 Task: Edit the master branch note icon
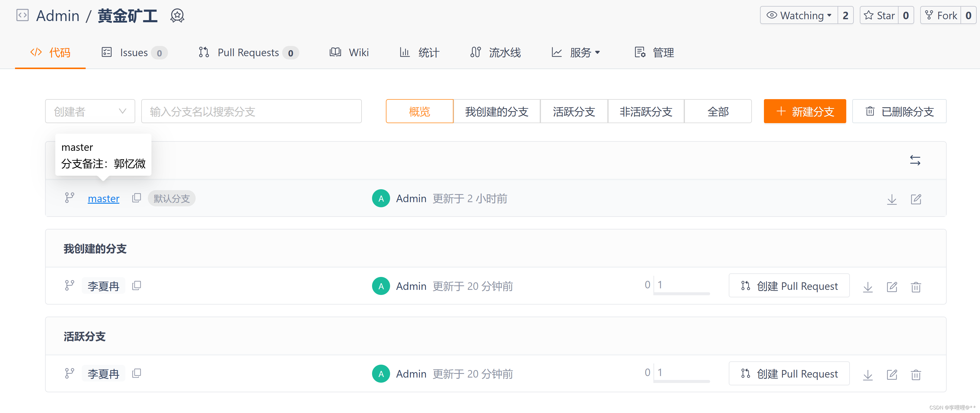pyautogui.click(x=916, y=199)
